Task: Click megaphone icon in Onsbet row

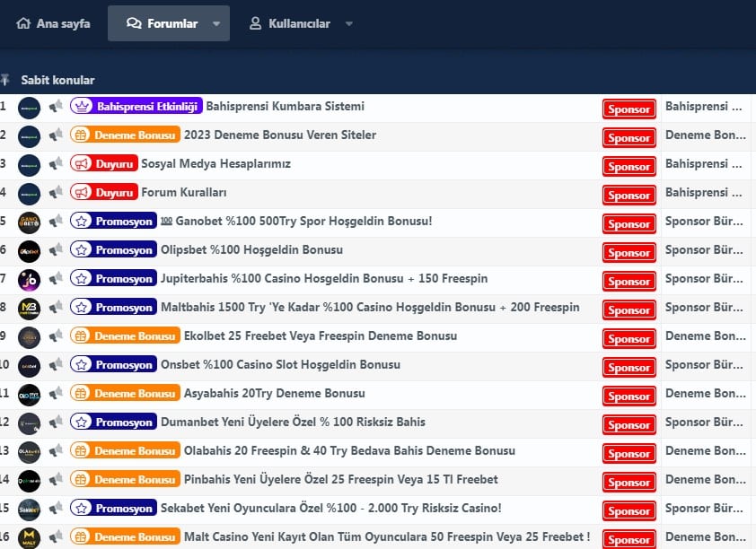Action: point(56,364)
